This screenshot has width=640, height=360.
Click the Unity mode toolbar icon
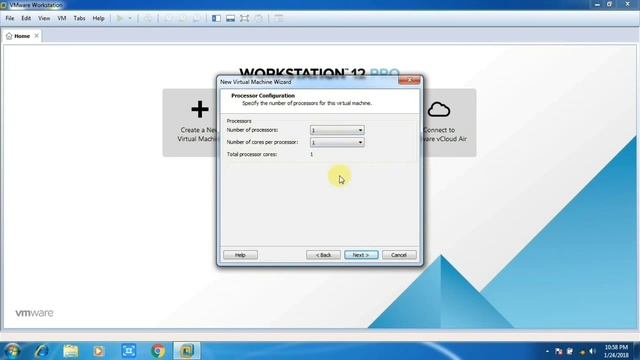pos(259,18)
